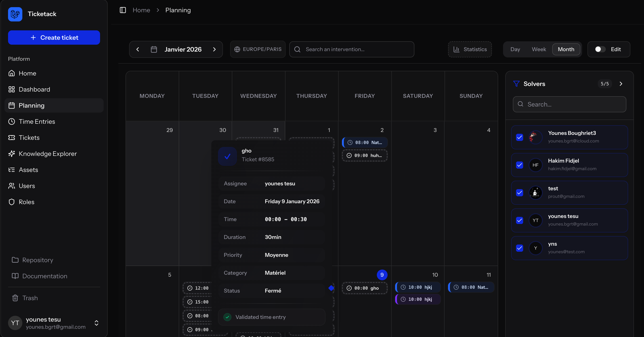
Task: Collapse the Solvers panel chevron
Action: pyautogui.click(x=621, y=84)
